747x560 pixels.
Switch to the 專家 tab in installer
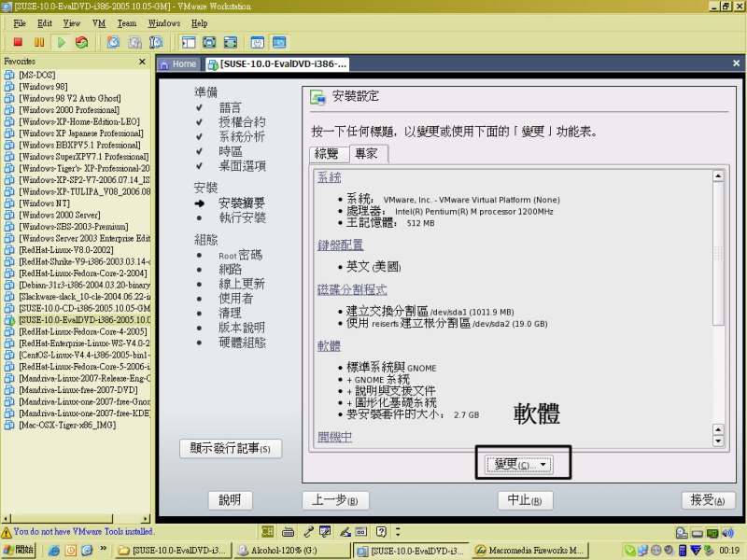click(367, 153)
